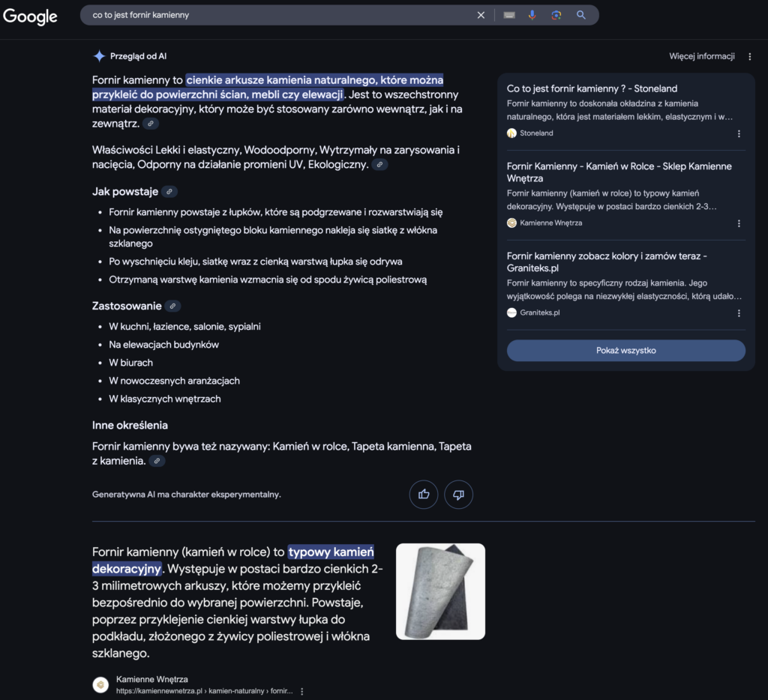Give thumbs down to the AI overview
Image resolution: width=768 pixels, height=700 pixels.
coord(458,495)
